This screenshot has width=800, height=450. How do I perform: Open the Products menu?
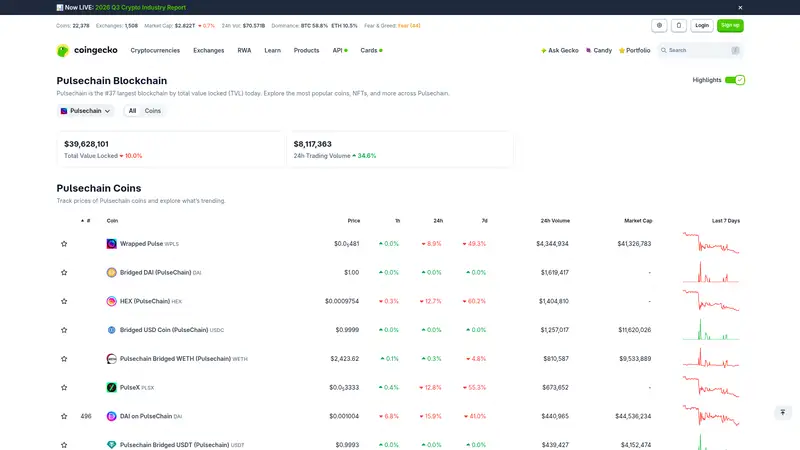306,51
